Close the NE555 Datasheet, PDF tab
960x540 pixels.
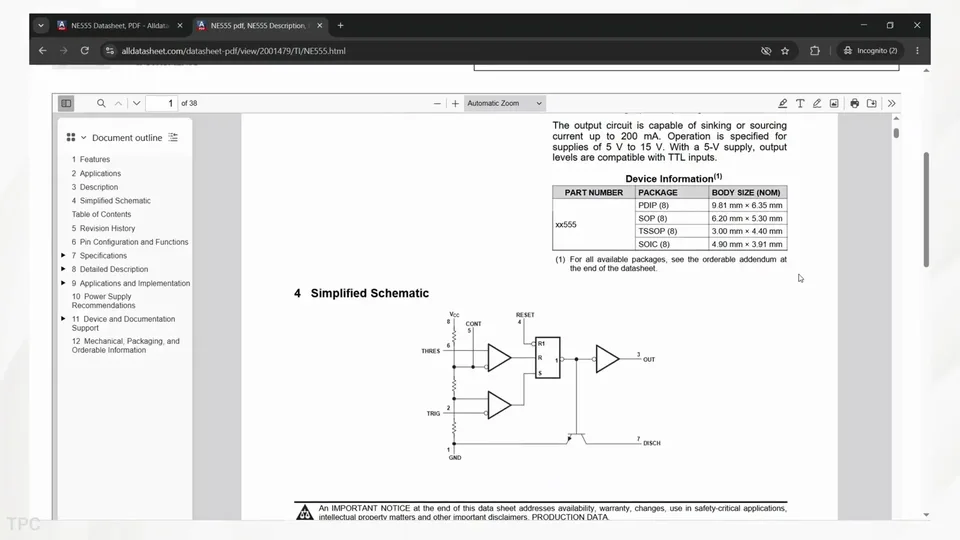[x=180, y=26]
